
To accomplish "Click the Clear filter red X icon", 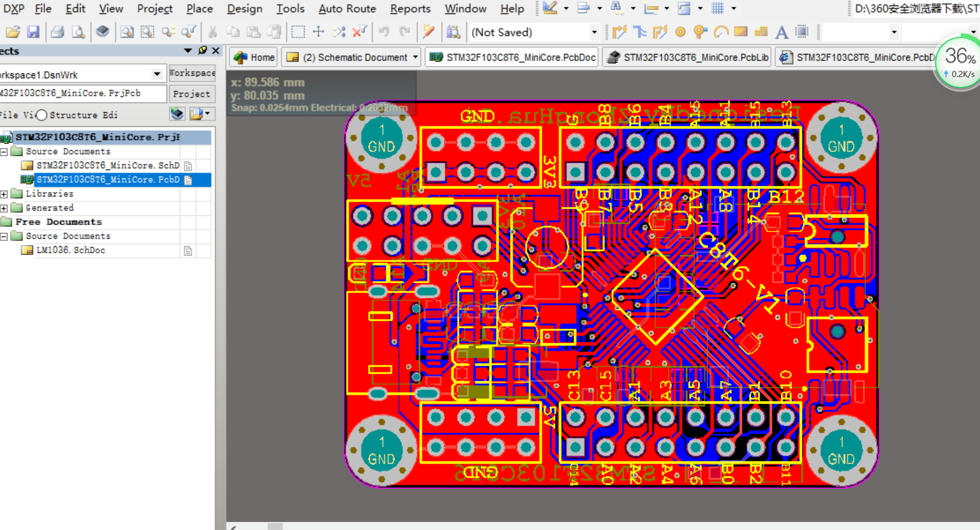I will pyautogui.click(x=359, y=32).
